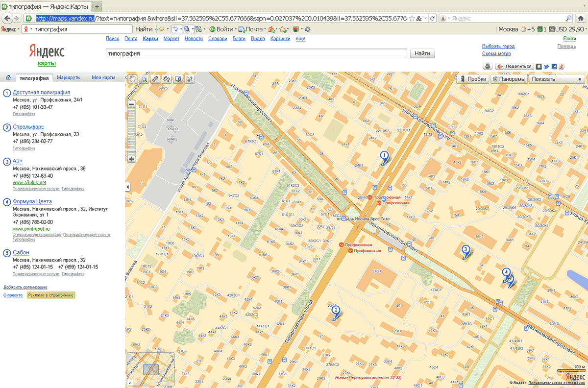Select the типография results tab
This screenshot has width=588, height=388.
click(34, 77)
